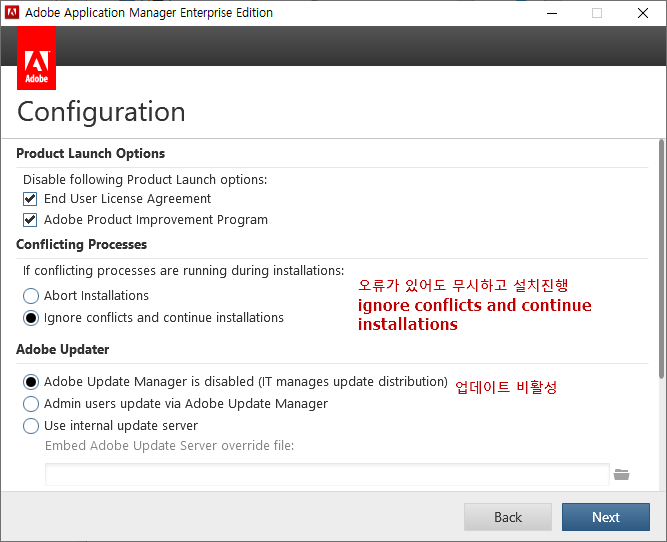The height and width of the screenshot is (542, 667).
Task: Click the Configuration page title
Action: point(101,112)
